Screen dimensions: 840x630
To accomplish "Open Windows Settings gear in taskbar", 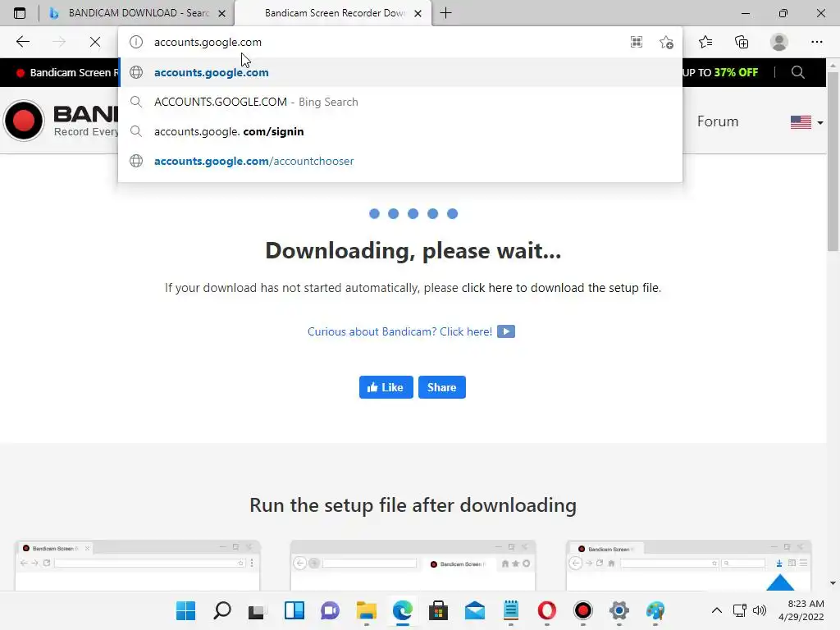I will point(619,610).
